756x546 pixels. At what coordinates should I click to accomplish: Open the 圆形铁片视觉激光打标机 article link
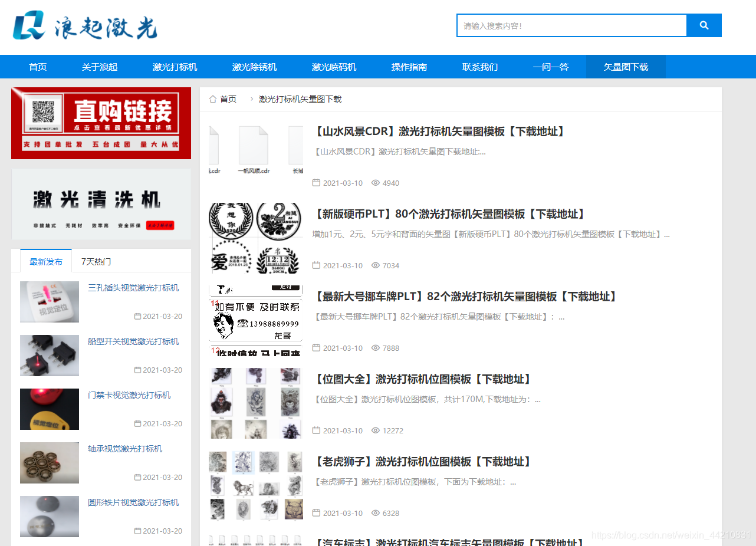tap(133, 502)
